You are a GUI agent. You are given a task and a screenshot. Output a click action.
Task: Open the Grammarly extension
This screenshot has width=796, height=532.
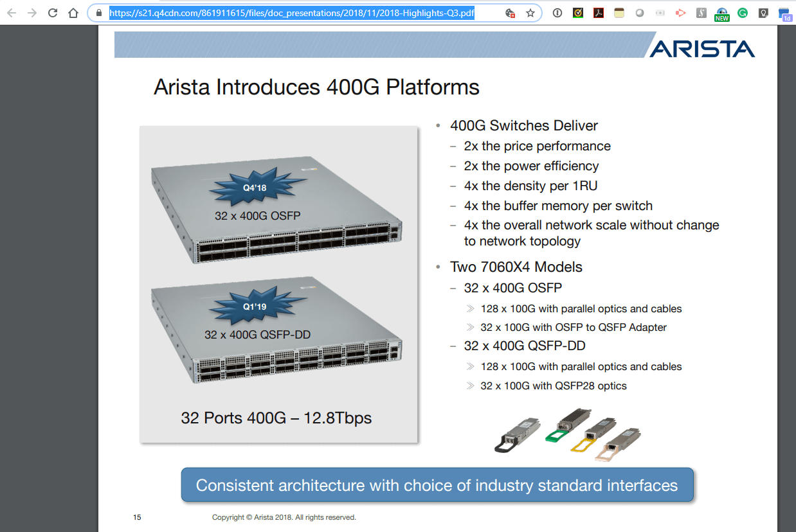742,13
